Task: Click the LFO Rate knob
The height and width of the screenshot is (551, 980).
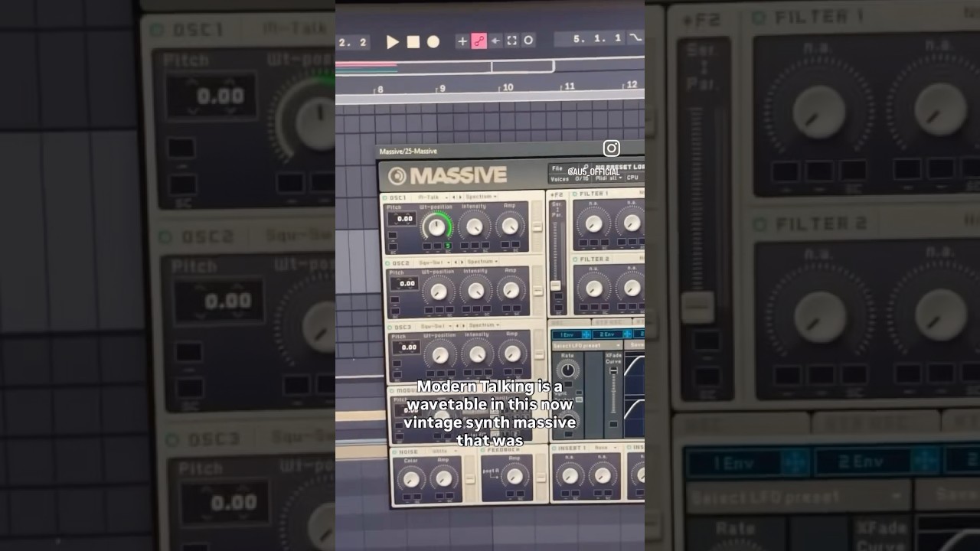Action: [567, 371]
